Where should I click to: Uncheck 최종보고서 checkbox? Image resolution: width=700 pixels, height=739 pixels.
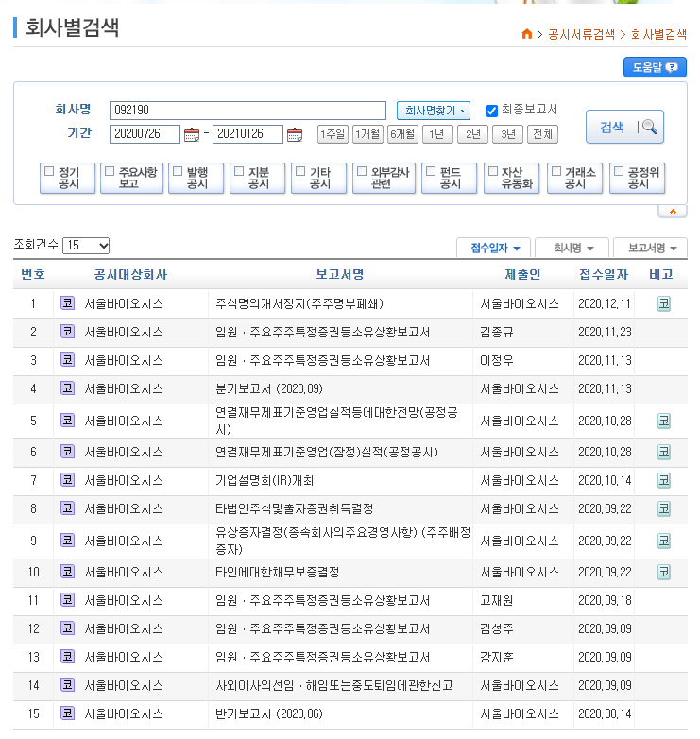point(491,112)
